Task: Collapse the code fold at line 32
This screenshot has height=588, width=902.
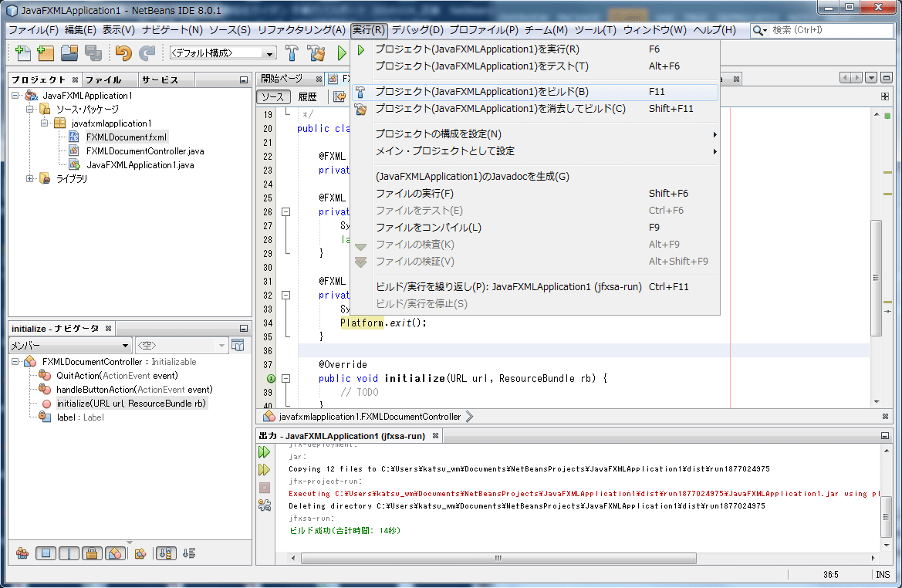Action: [286, 295]
